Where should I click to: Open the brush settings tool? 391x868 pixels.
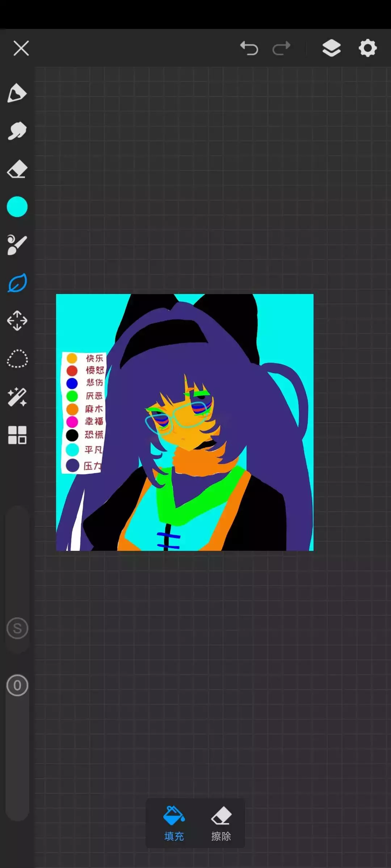pos(17,245)
